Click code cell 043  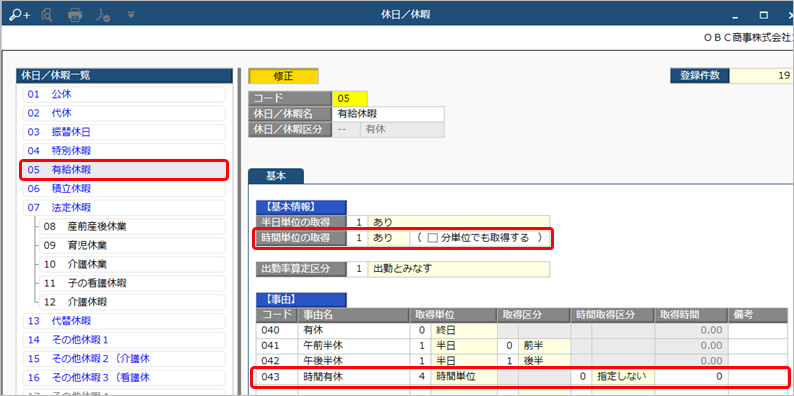tap(277, 376)
